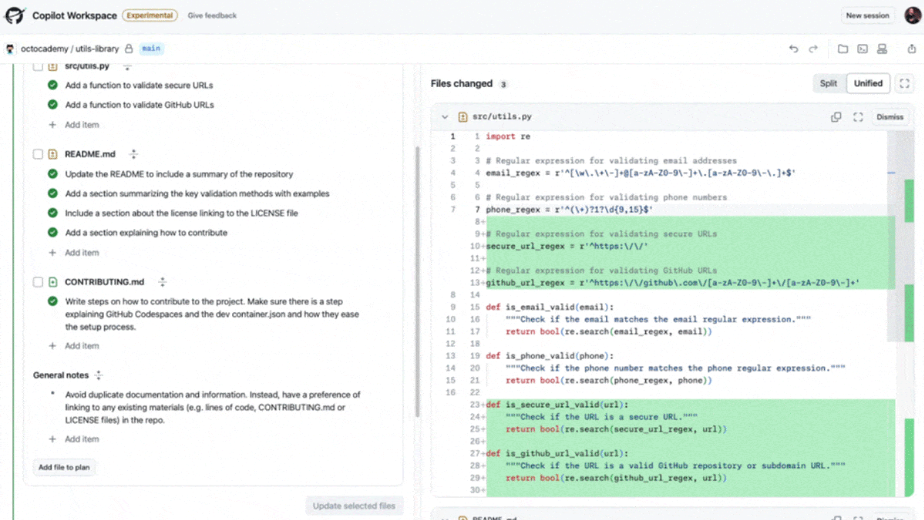Click the redo arrow icon
The height and width of the screenshot is (520, 924).
(813, 49)
